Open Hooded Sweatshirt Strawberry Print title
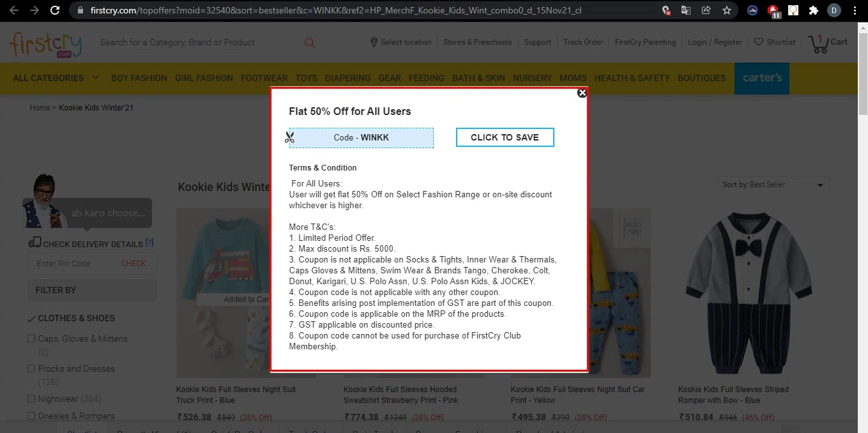868x433 pixels. (x=401, y=395)
